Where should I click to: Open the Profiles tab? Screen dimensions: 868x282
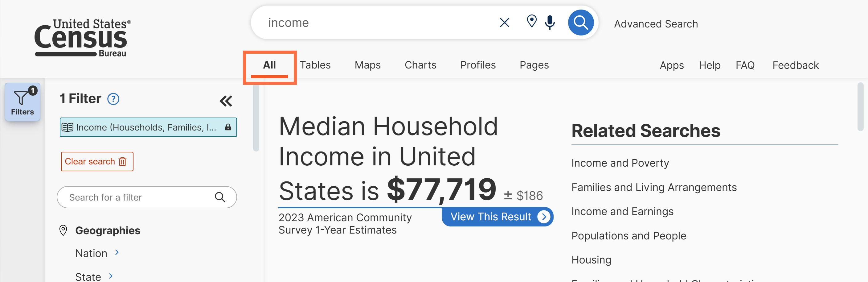[x=478, y=65]
